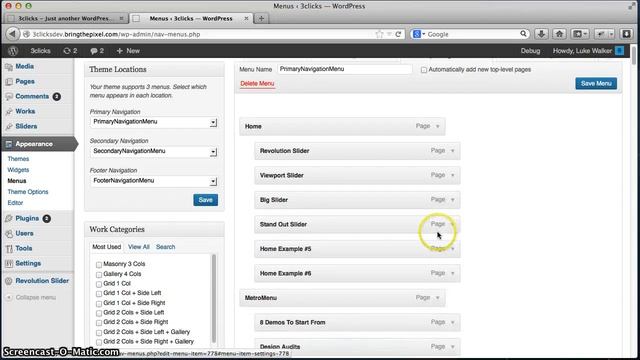Viewport: 640px width, 360px height.
Task: Open a new browser tab with plus
Action: click(x=261, y=18)
